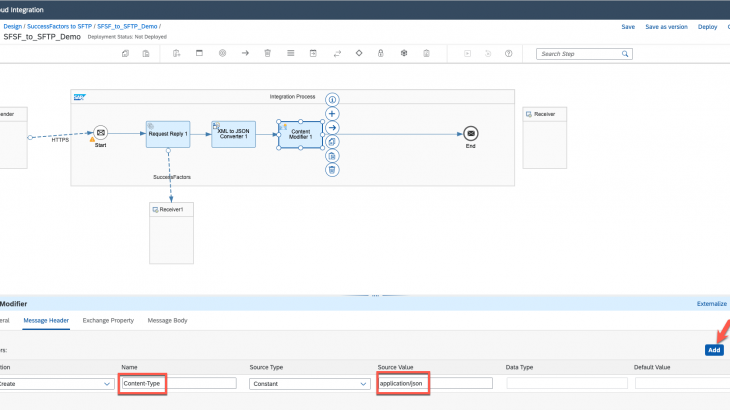Open the Call palette icon
The height and width of the screenshot is (410, 730).
click(313, 54)
